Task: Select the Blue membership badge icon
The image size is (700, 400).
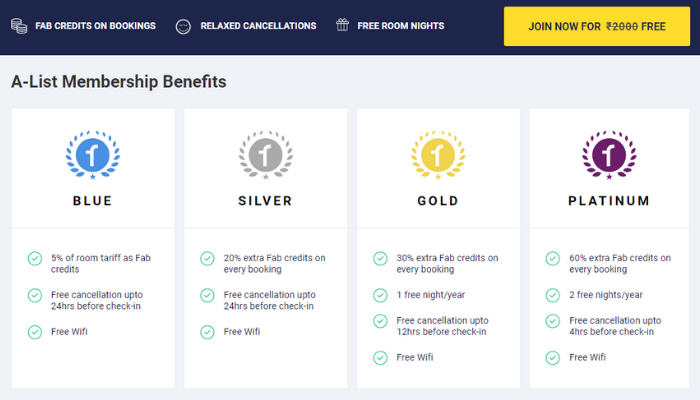Action: click(x=92, y=154)
